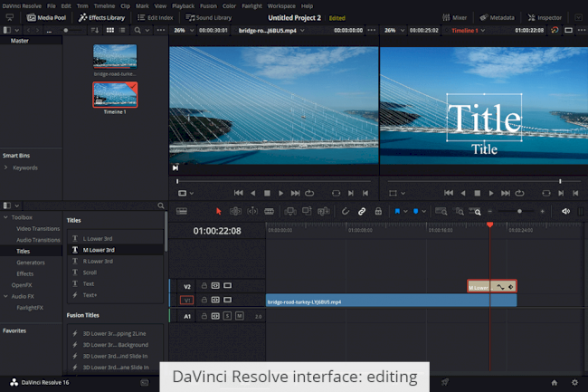Toggle loop in the timeline viewer
The height and width of the screenshot is (392, 588).
point(519,193)
